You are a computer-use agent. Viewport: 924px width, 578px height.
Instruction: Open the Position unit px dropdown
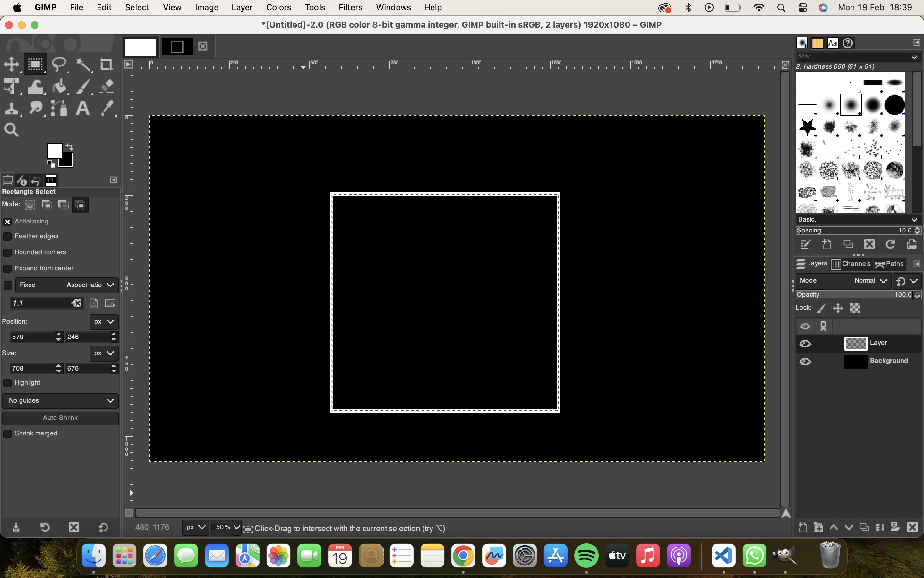point(104,322)
